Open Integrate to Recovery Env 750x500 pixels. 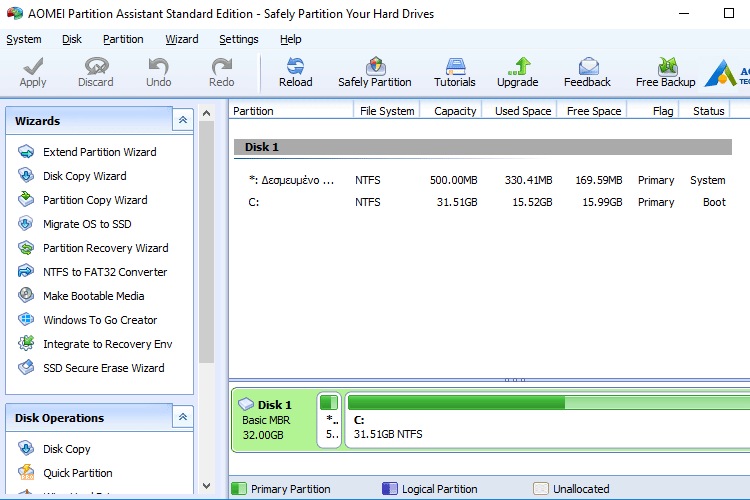pos(107,344)
